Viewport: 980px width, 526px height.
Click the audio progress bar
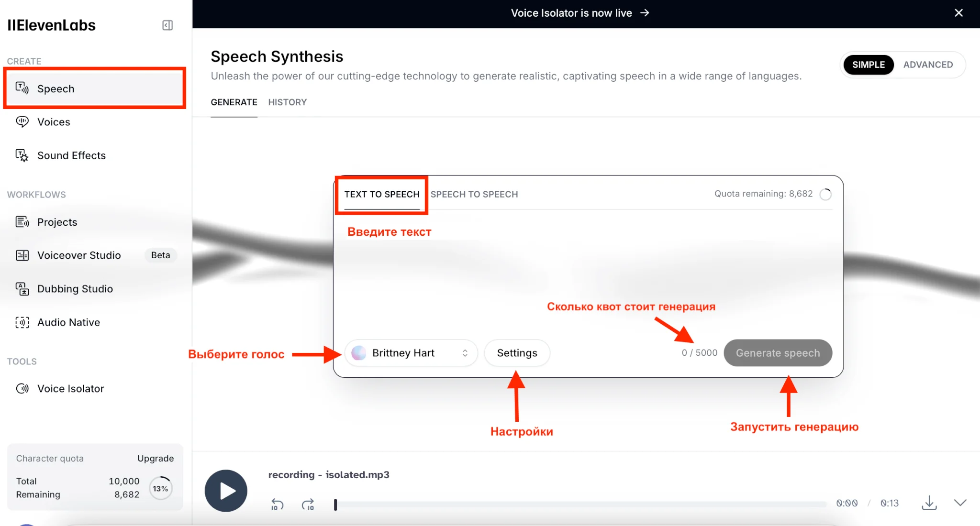581,504
